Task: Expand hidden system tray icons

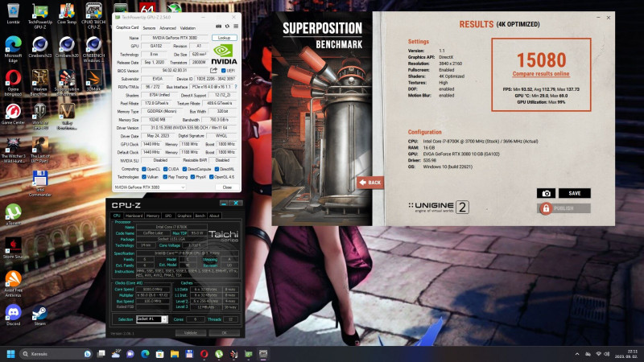Action: click(x=577, y=354)
